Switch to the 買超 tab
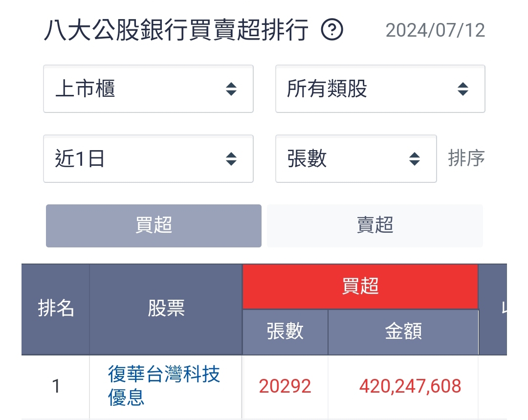The height and width of the screenshot is (420, 528). coord(154,226)
